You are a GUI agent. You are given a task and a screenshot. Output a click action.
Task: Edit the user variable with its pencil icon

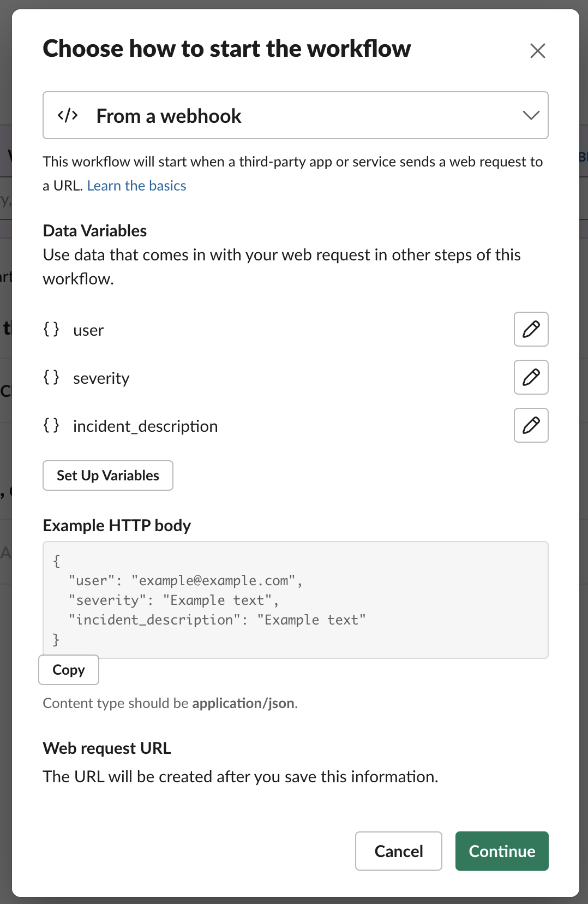tap(531, 329)
